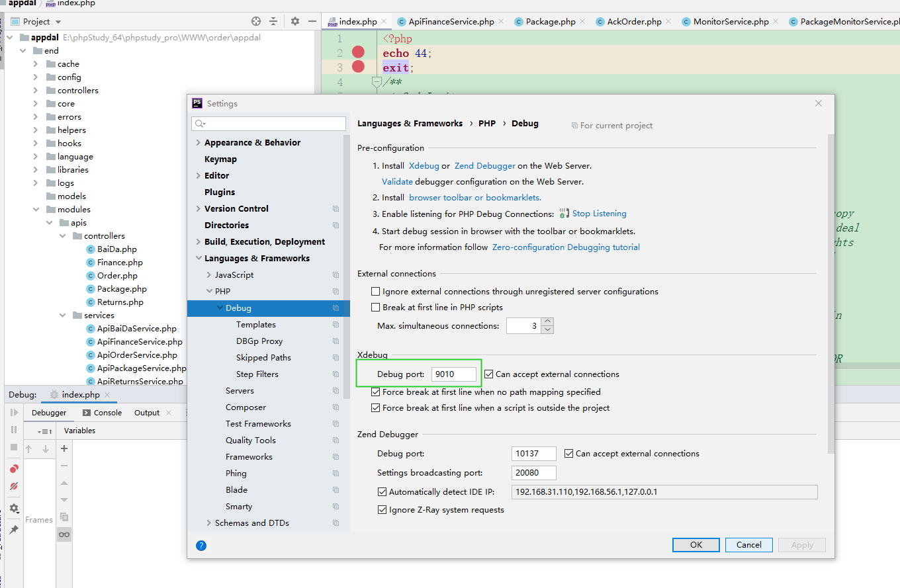The height and width of the screenshot is (588, 900).
Task: Click OK button in Settings
Action: 696,545
